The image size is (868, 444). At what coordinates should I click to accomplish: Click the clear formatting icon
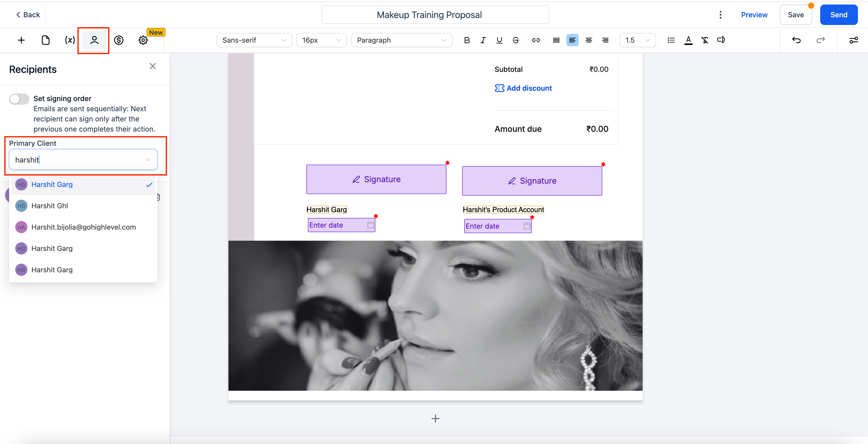[x=705, y=40]
